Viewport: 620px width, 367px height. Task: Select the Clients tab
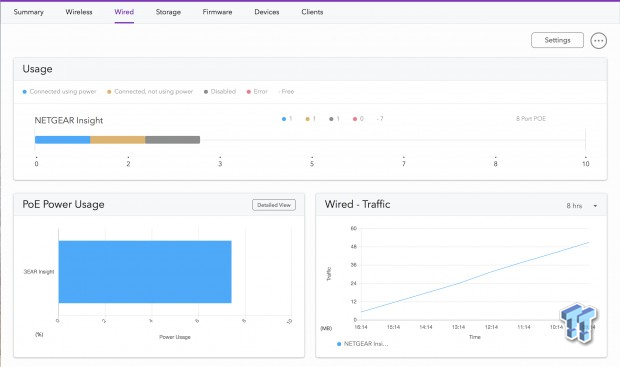pos(312,12)
